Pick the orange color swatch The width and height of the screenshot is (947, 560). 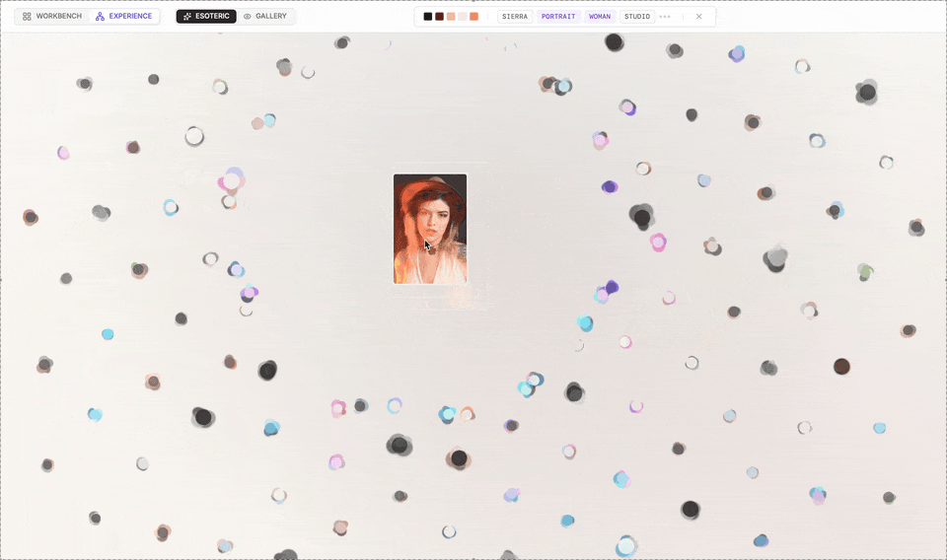tap(474, 17)
